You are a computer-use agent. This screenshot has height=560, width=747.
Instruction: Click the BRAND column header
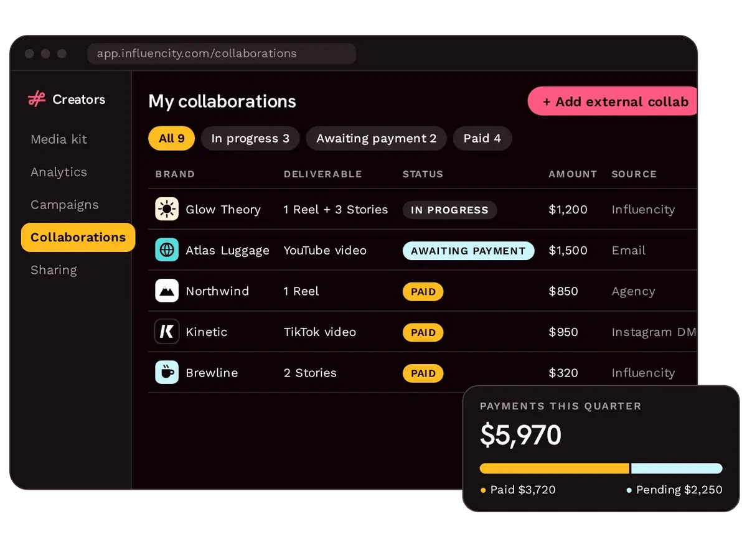point(175,174)
